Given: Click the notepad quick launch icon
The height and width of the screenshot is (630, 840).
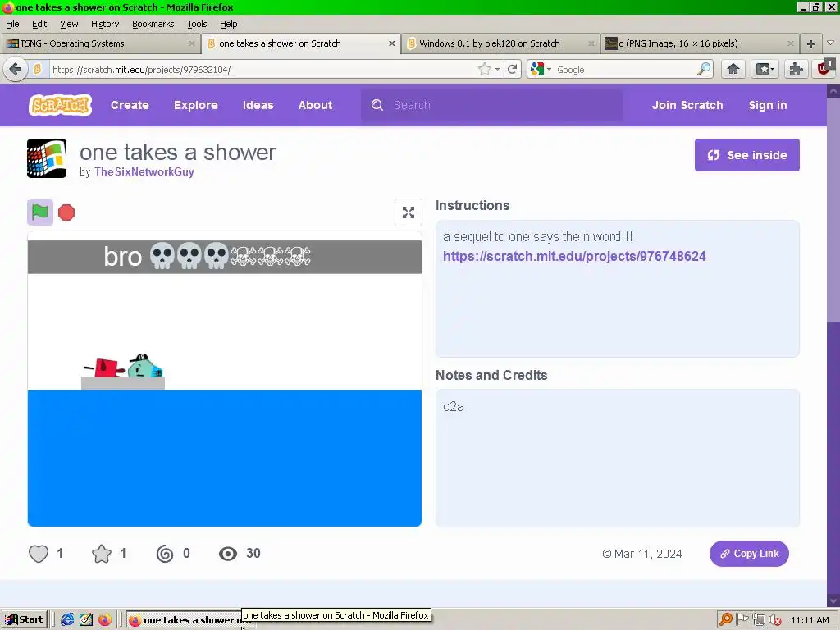Looking at the screenshot, I should [85, 620].
